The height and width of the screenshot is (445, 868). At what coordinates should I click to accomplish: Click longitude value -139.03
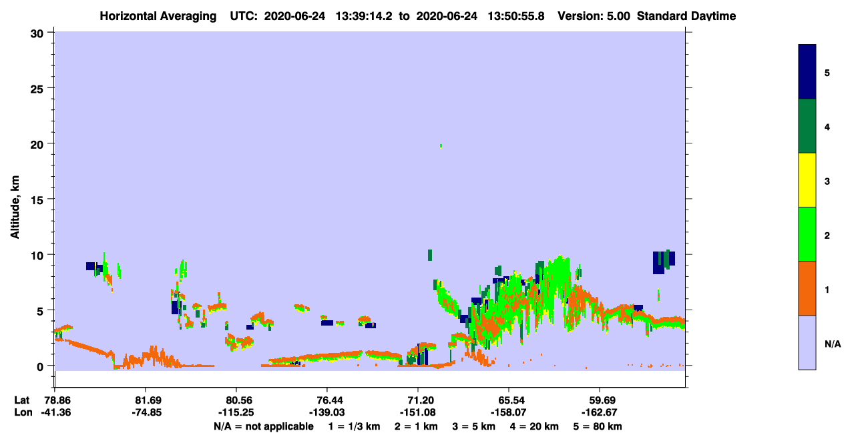coord(327,412)
